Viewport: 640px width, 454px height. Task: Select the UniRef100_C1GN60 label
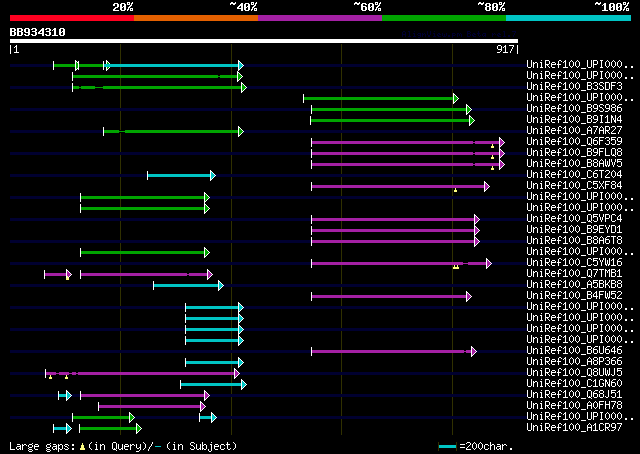coord(574,384)
